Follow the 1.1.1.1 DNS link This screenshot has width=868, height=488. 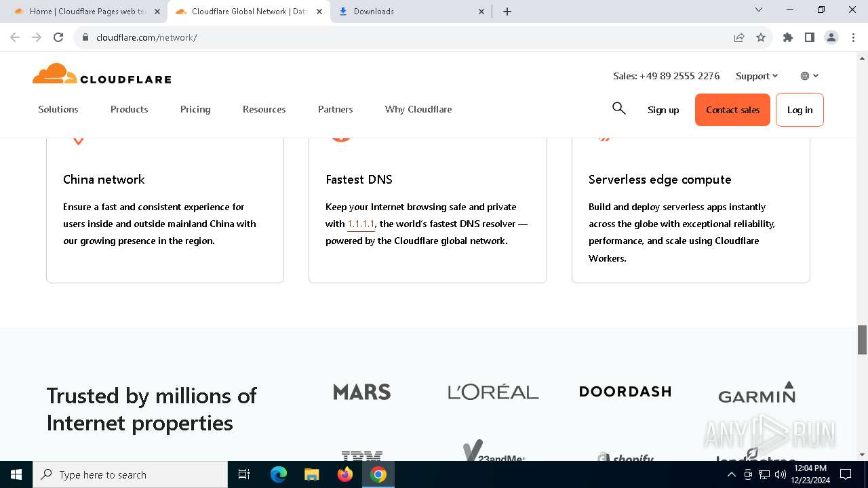click(361, 224)
